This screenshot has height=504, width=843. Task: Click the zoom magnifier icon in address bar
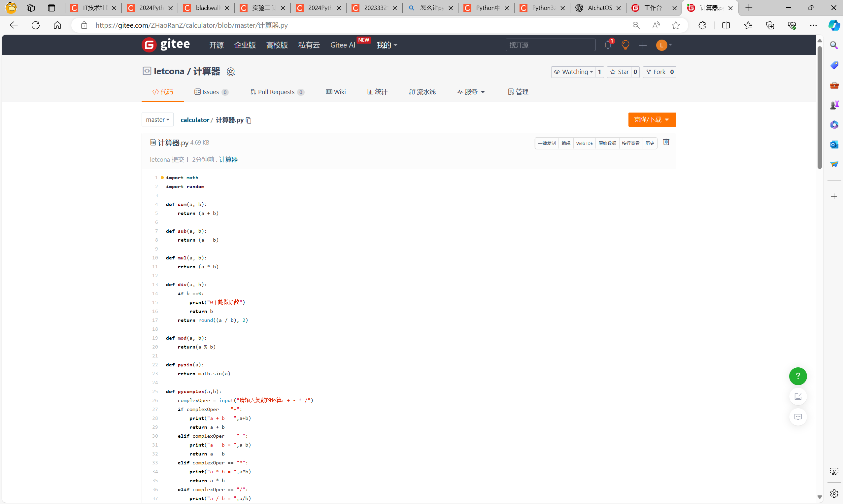[636, 25]
